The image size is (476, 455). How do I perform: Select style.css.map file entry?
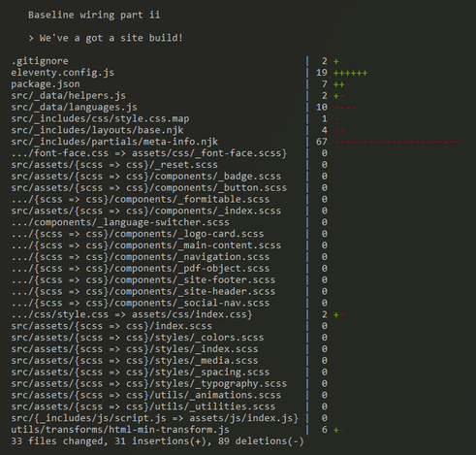(100, 118)
